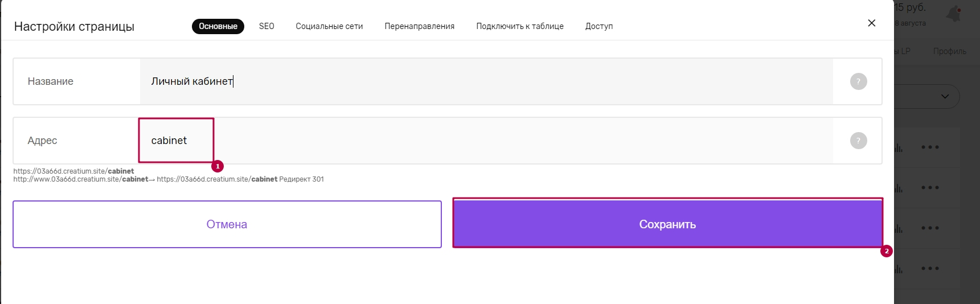Open the Социальные сети tab
This screenshot has height=304, width=980.
pos(329,26)
